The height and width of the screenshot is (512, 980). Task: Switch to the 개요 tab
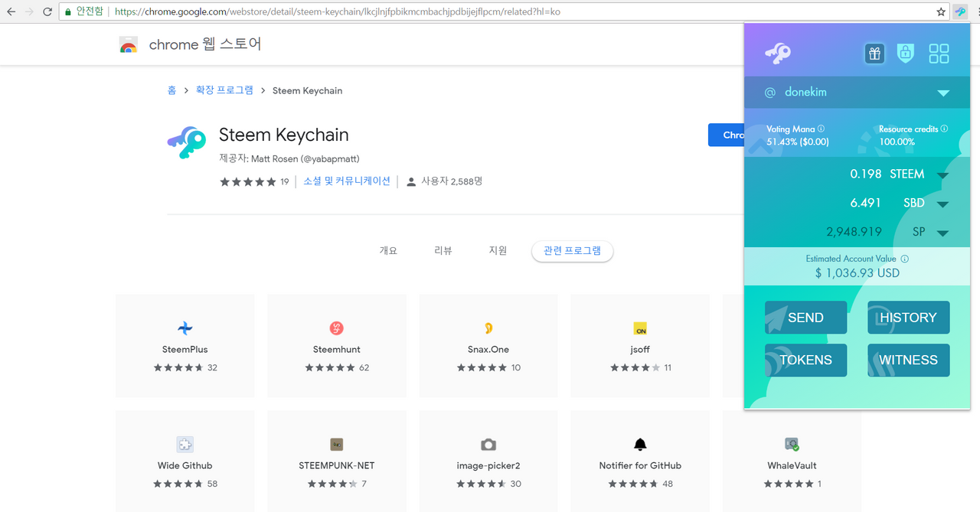point(388,251)
